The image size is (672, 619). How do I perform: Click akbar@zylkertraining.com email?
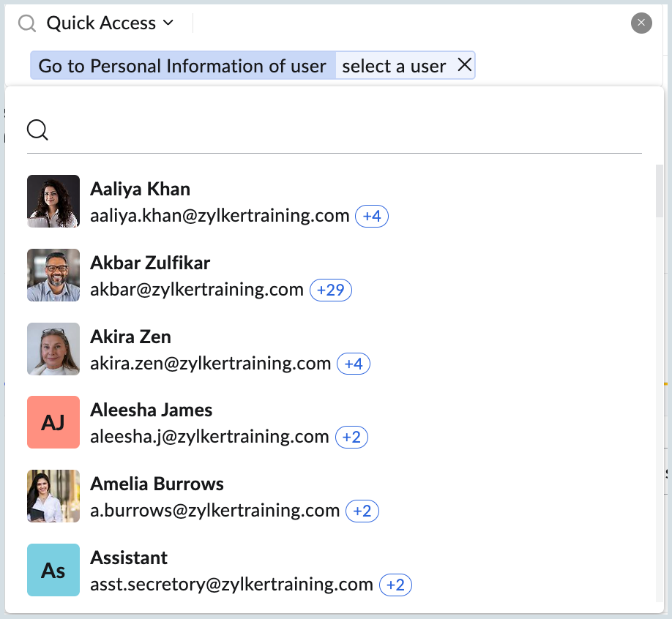[197, 290]
